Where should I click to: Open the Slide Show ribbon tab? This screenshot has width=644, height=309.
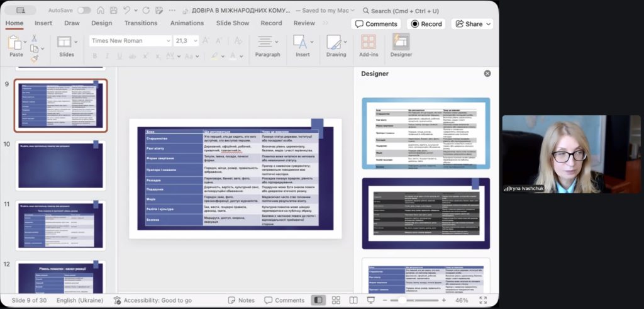coord(233,23)
